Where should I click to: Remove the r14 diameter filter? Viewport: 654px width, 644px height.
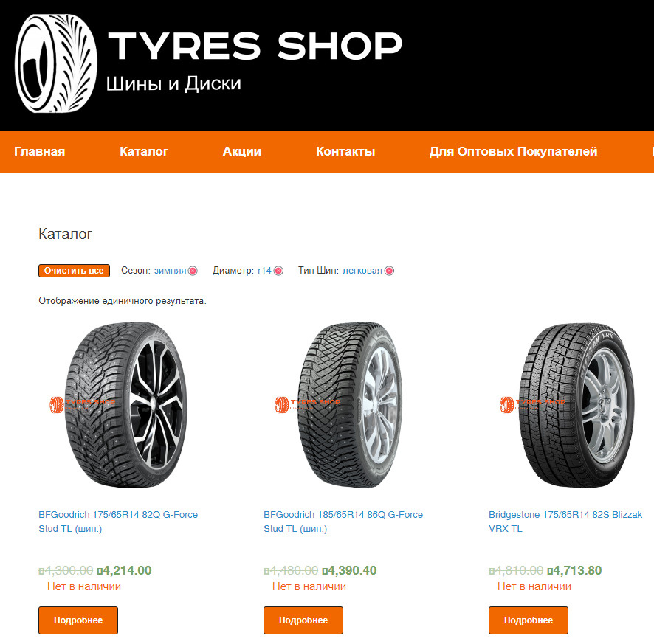click(278, 271)
